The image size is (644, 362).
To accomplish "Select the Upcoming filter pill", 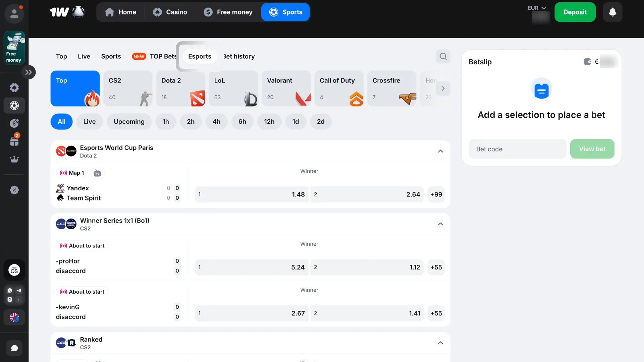I will pos(129,122).
